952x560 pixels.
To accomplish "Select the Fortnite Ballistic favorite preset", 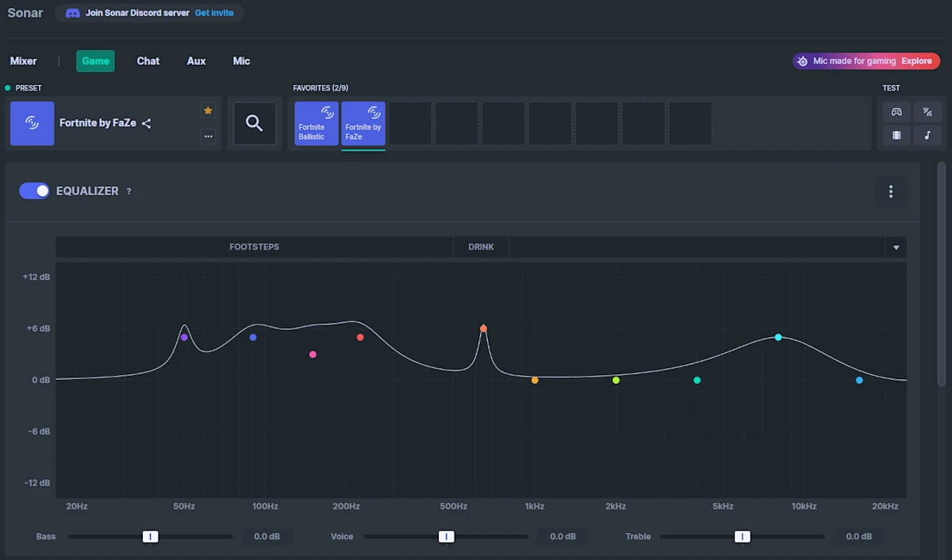I will click(x=317, y=123).
